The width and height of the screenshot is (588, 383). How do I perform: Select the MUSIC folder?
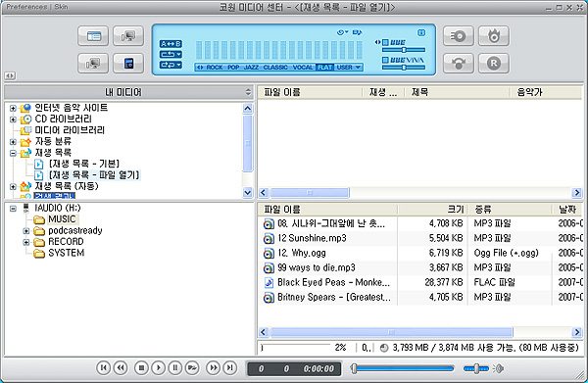coord(63,219)
